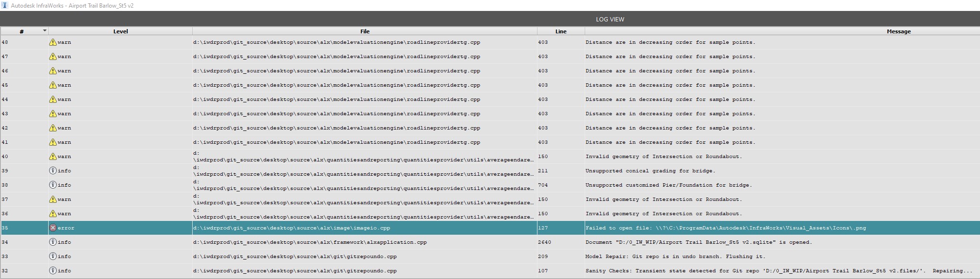Click line number 403 in row 41
The image size is (980, 279).
coord(543,142)
